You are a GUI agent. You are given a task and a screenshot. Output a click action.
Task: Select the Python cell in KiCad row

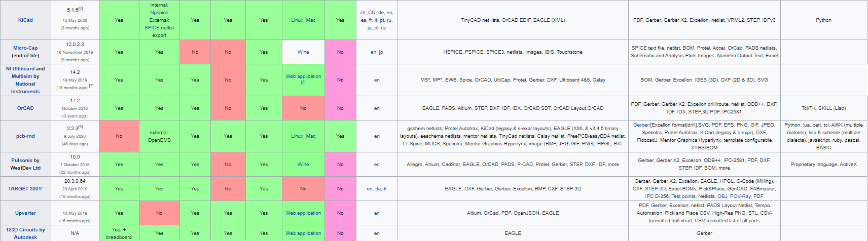(824, 20)
